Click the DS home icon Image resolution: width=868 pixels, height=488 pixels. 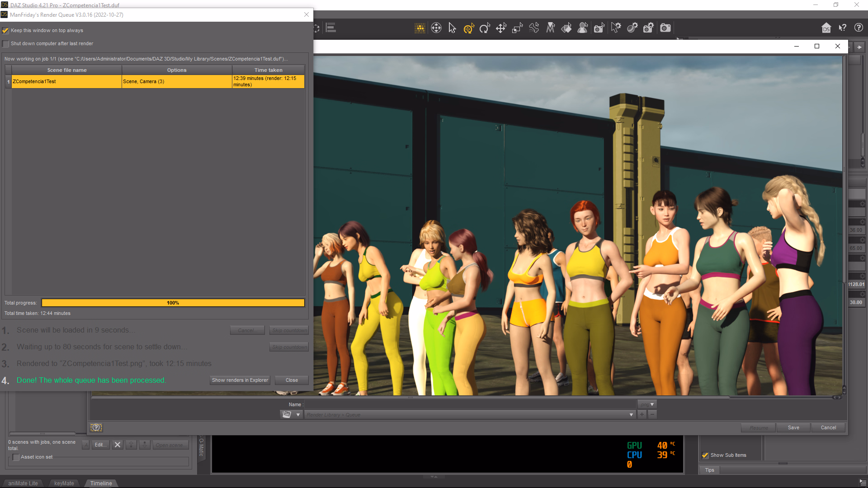pyautogui.click(x=826, y=28)
